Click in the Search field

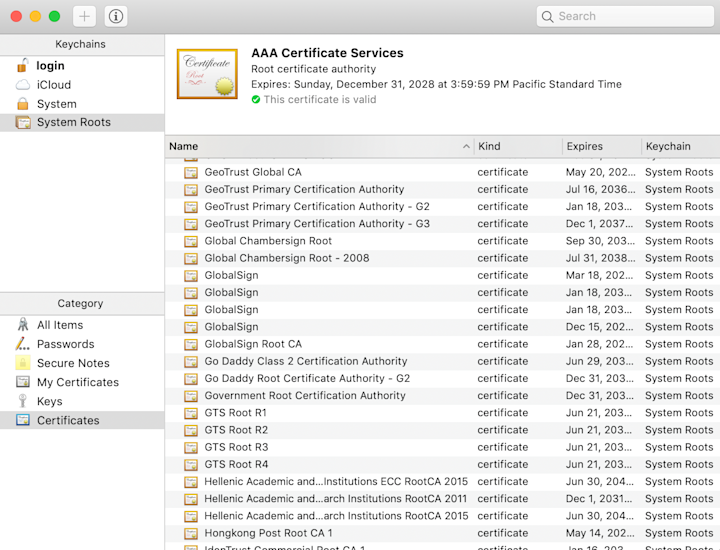(625, 17)
